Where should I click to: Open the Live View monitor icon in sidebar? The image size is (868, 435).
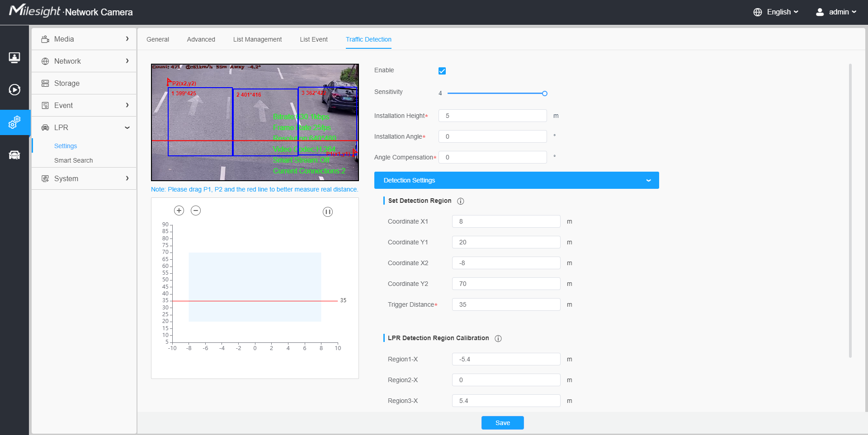[x=14, y=58]
